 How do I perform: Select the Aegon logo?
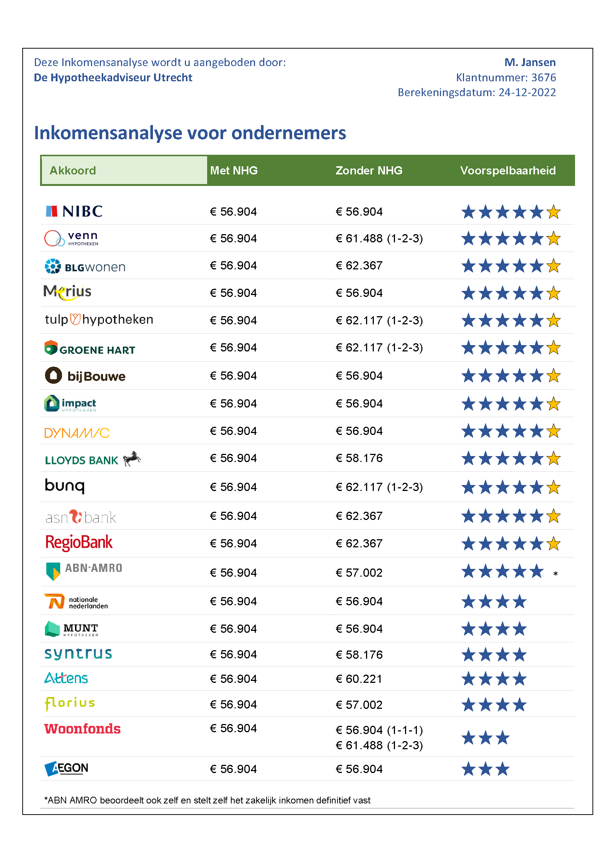66,769
